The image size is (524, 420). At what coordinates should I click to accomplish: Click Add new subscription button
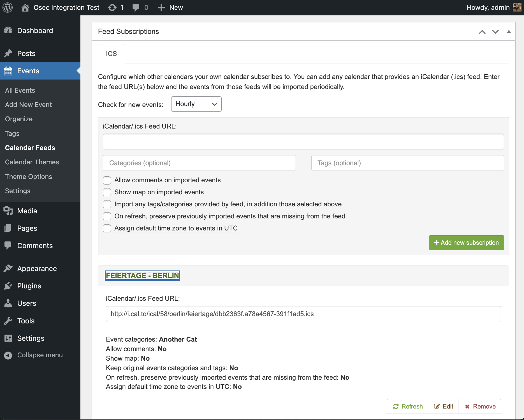click(466, 243)
